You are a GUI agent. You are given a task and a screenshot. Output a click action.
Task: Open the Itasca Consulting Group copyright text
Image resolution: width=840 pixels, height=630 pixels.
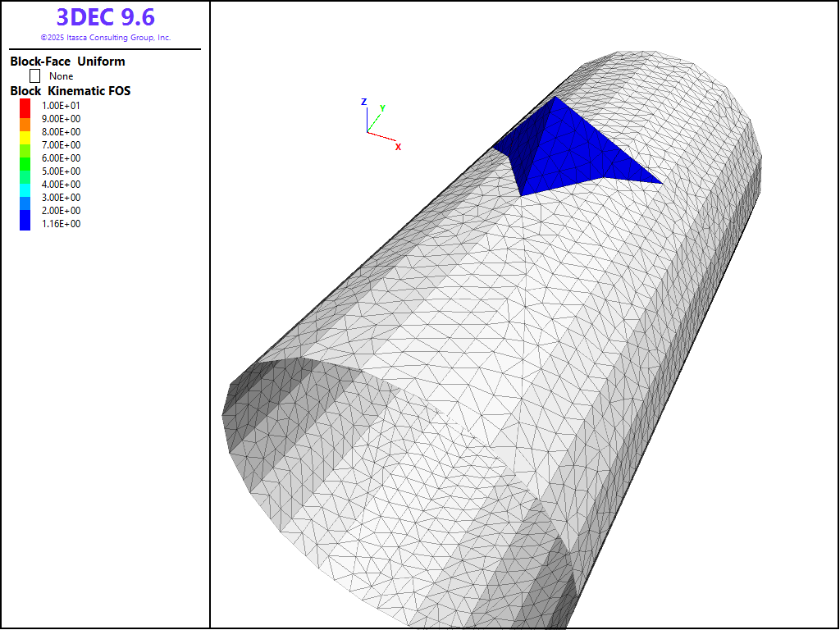105,38
